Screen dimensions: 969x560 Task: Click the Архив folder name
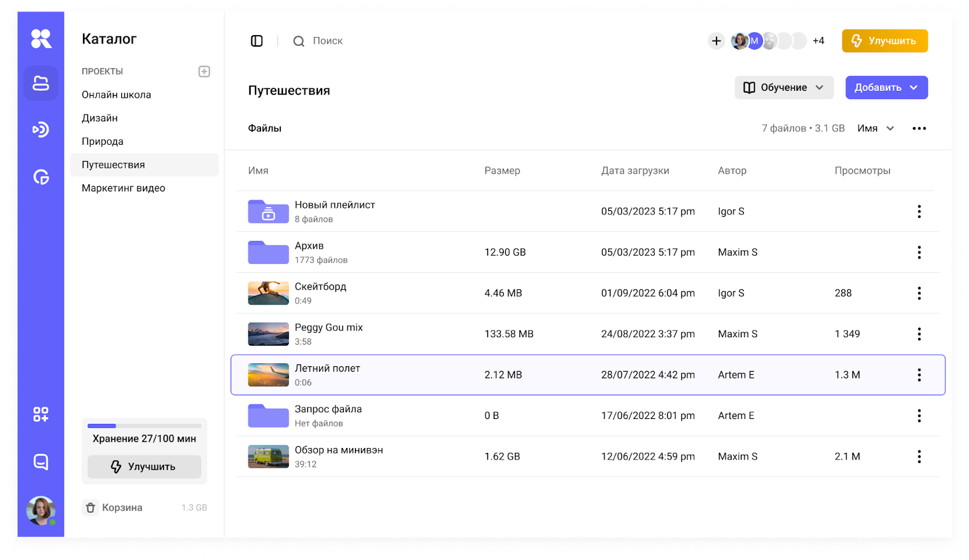pos(309,246)
